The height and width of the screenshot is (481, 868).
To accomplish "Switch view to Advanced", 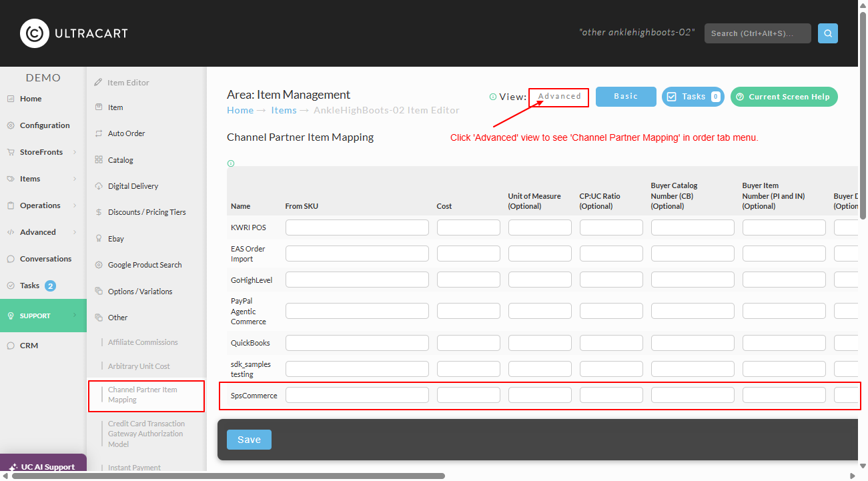I will tap(559, 97).
